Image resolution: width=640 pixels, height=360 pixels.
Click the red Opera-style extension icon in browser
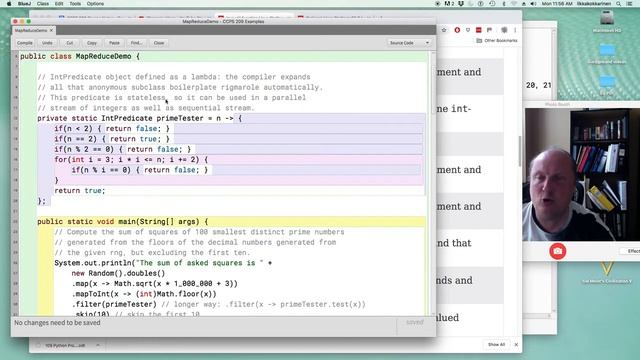[x=457, y=30]
